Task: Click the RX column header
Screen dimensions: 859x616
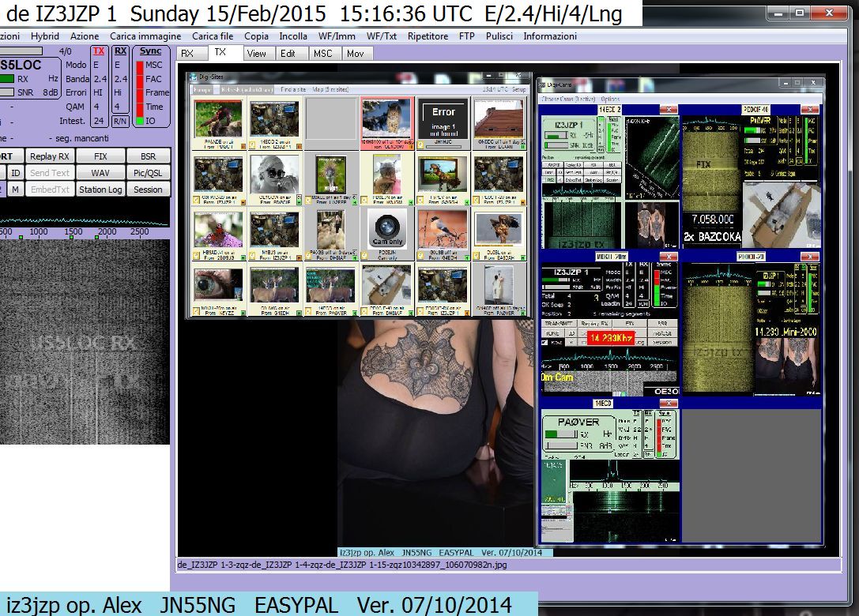Action: coord(120,51)
